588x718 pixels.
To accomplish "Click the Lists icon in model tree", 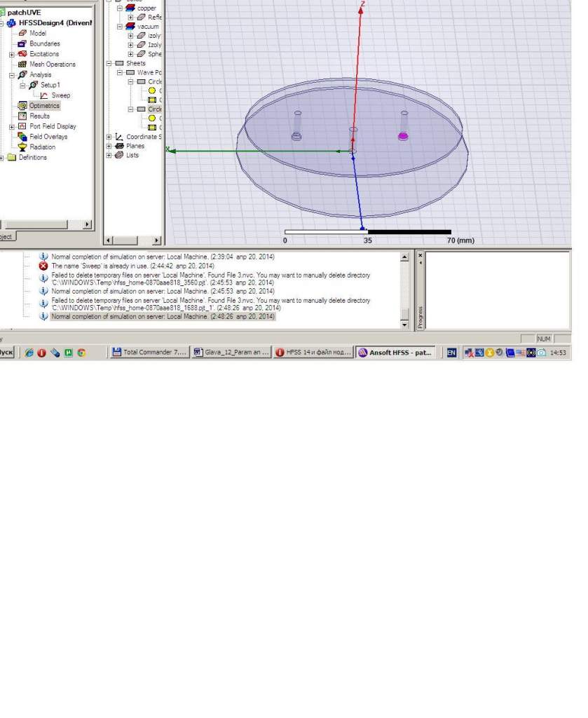I will 119,155.
